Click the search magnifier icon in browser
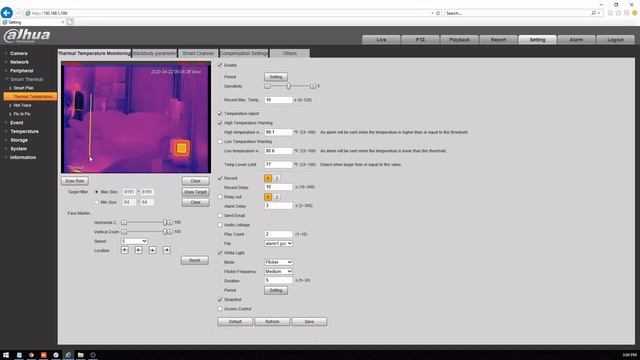This screenshot has height=360, width=640. tap(593, 13)
